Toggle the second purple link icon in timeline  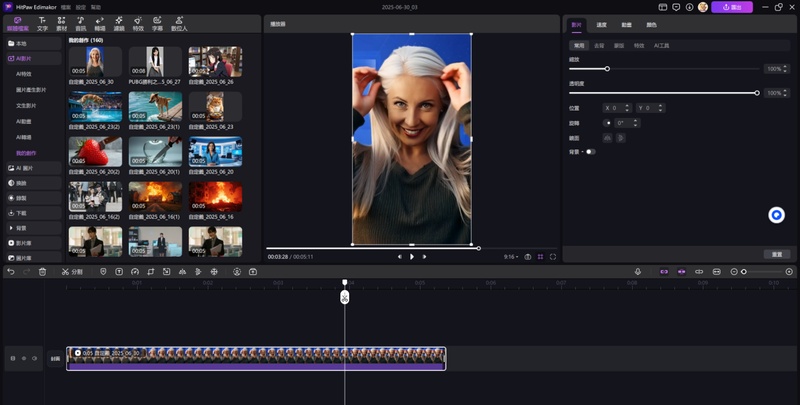(x=682, y=272)
